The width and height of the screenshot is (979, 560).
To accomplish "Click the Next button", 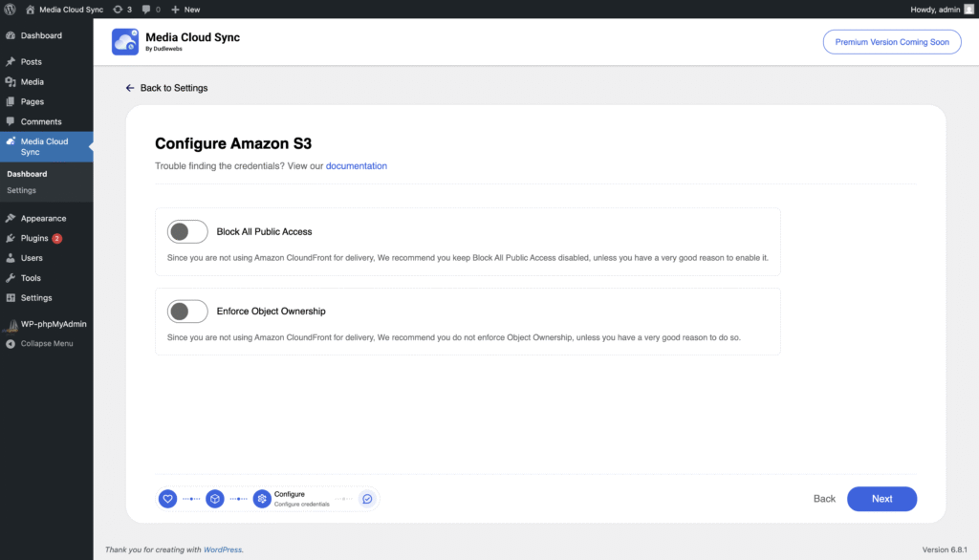I will pyautogui.click(x=881, y=499).
